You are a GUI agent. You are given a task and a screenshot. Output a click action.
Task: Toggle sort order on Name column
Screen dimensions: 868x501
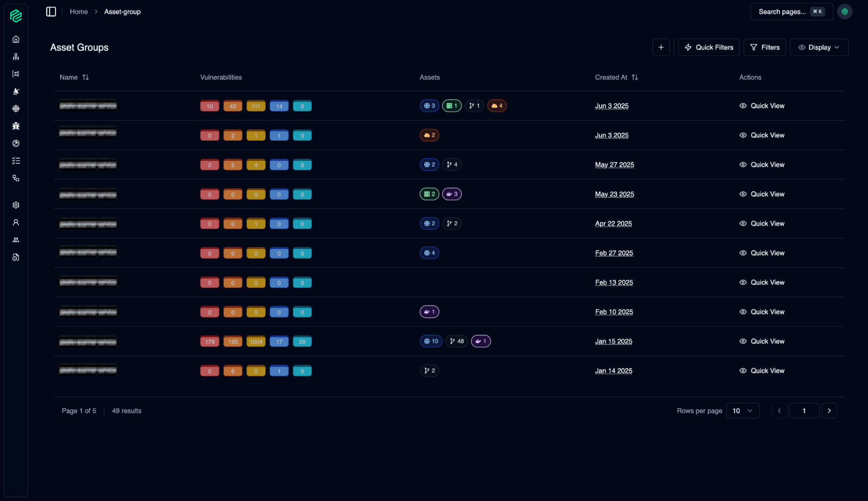tap(86, 77)
